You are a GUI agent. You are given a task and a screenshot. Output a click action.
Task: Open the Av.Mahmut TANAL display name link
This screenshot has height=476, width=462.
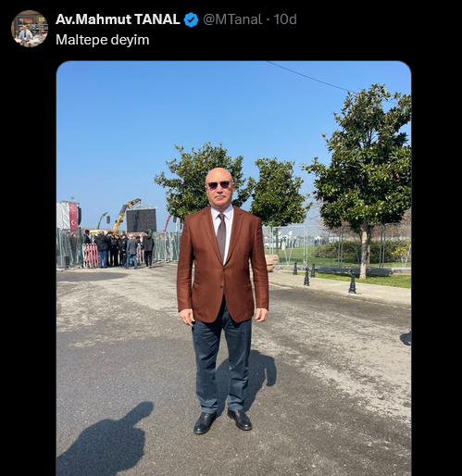tap(118, 19)
